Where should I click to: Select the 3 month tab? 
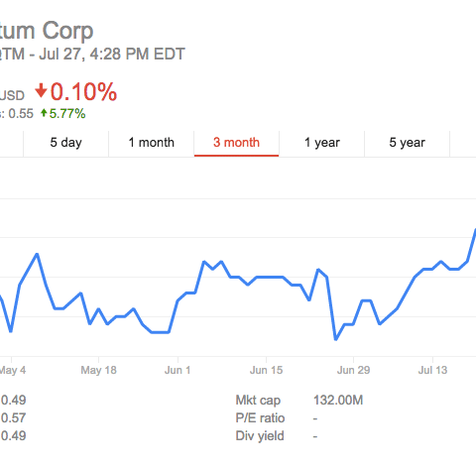[236, 143]
